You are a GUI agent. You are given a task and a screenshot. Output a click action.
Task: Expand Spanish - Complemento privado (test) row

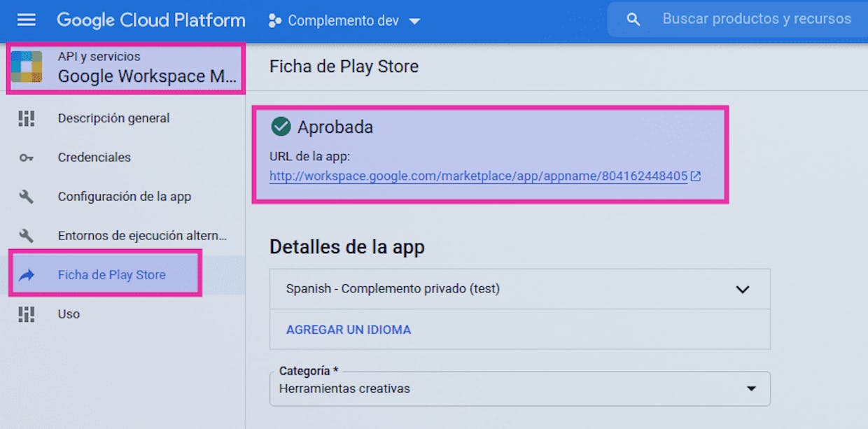tap(520, 289)
